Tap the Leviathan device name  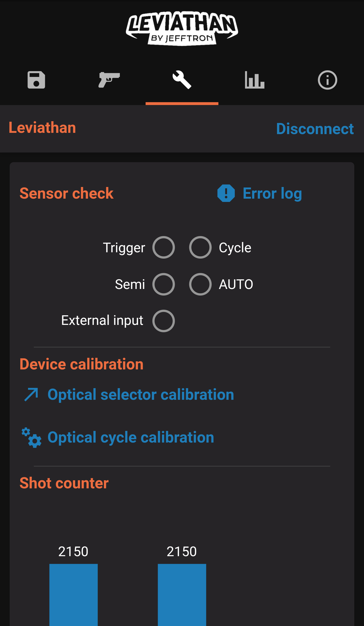(42, 128)
